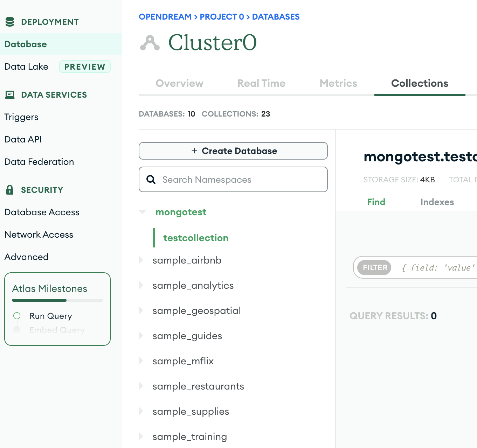The width and height of the screenshot is (477, 448).
Task: Click the COLLECTIONS: 23 count text
Action: coord(236,114)
